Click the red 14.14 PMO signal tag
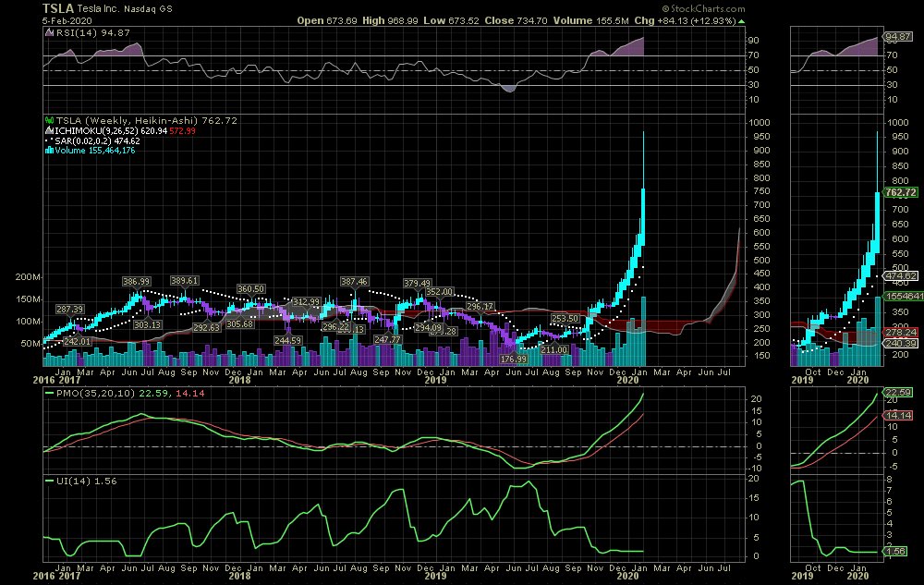This screenshot has height=585, width=924. 898,415
